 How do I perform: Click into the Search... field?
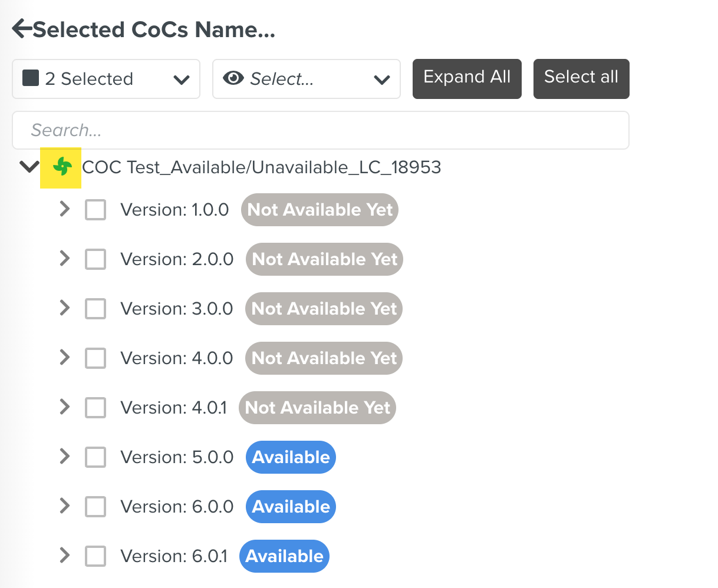320,130
